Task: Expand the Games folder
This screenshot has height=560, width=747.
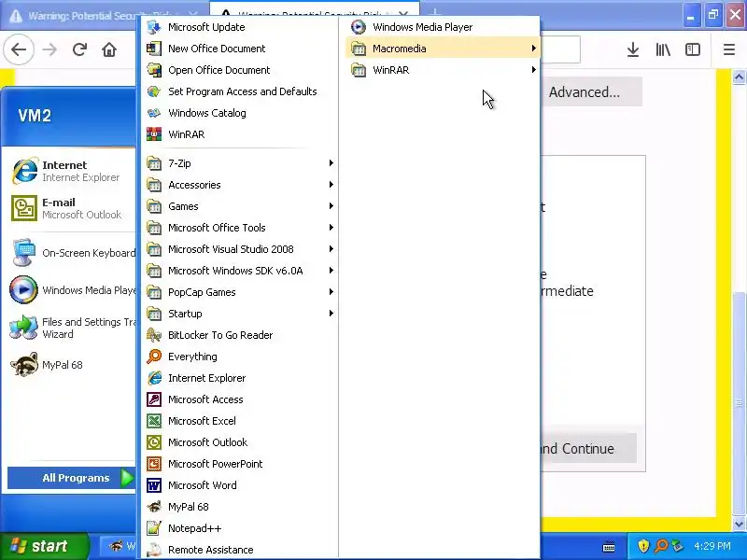Action: pos(240,206)
